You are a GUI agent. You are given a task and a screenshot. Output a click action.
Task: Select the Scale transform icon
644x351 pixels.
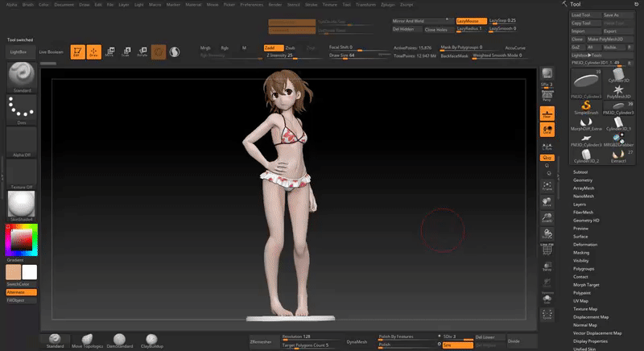point(126,52)
